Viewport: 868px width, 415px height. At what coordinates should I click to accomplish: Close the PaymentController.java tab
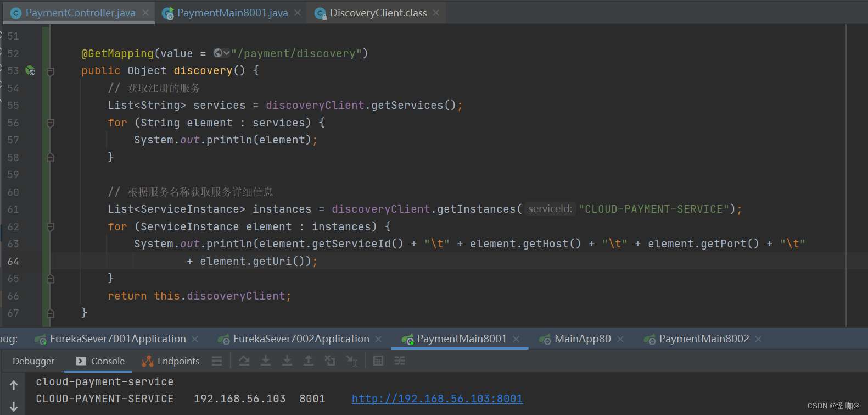coord(145,13)
